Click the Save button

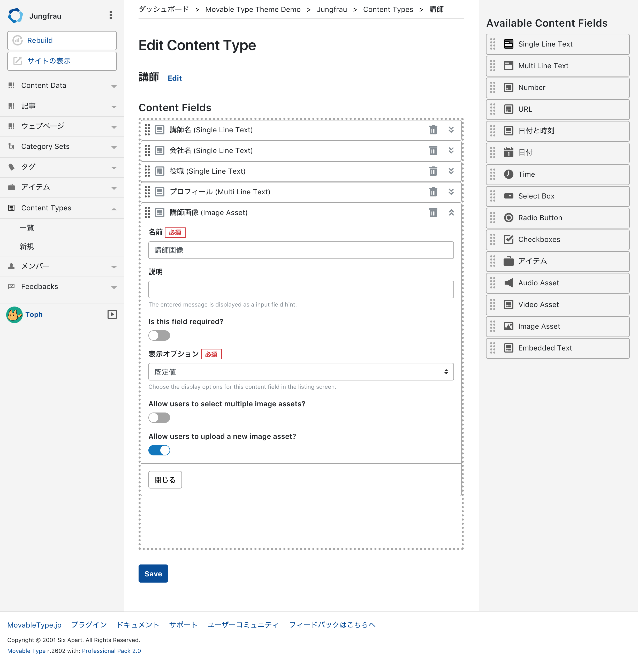(x=153, y=574)
